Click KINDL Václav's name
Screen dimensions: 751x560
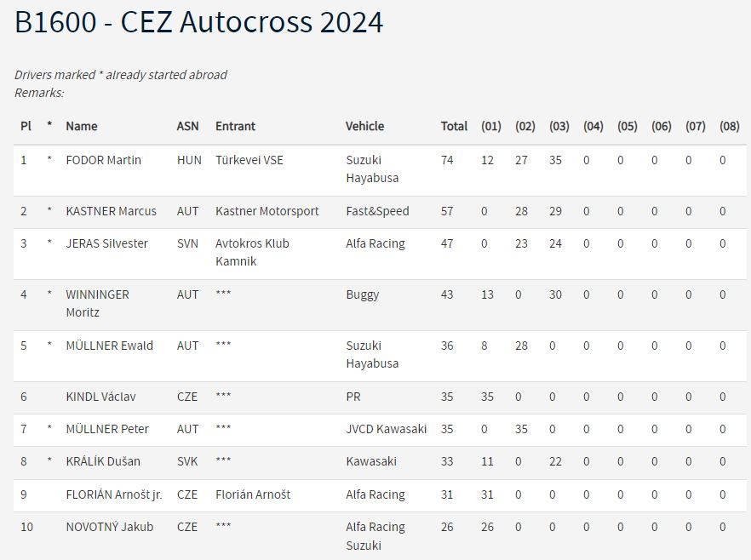100,397
